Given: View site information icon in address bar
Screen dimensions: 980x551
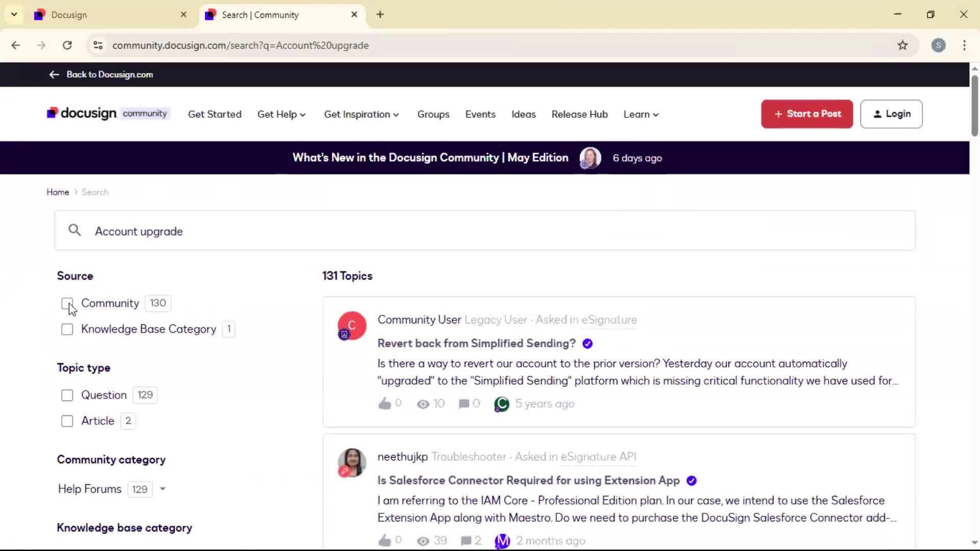Looking at the screenshot, I should click(98, 45).
